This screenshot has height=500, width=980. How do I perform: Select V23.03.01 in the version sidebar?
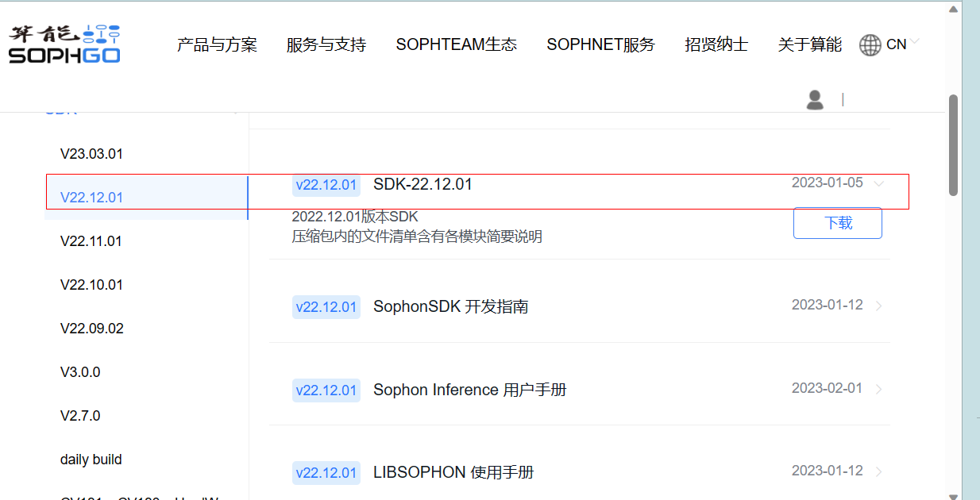91,154
